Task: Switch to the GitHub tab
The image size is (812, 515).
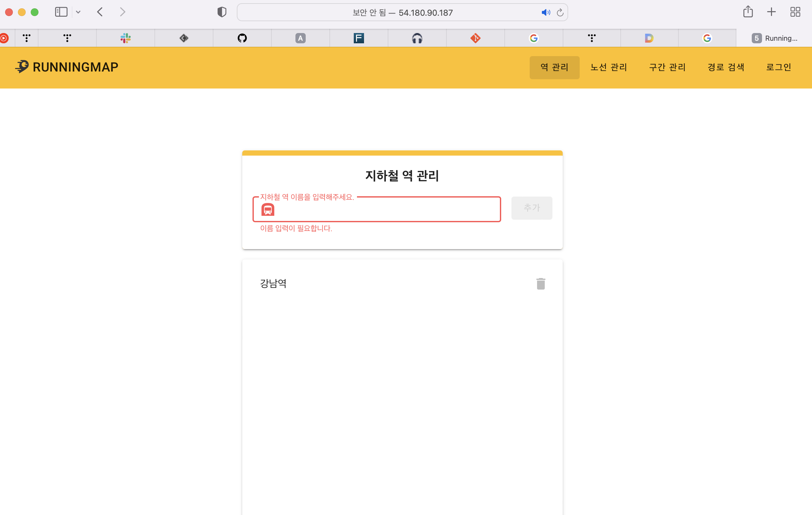Action: coord(242,38)
